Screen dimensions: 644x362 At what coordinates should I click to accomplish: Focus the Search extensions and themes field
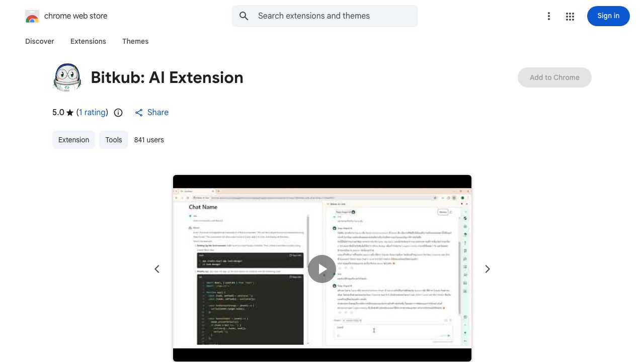(x=325, y=16)
